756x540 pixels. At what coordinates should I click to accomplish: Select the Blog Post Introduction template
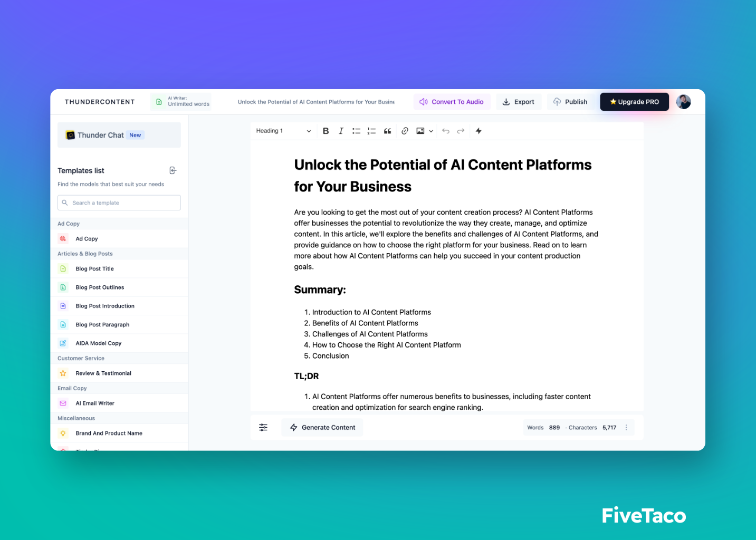[x=119, y=306]
